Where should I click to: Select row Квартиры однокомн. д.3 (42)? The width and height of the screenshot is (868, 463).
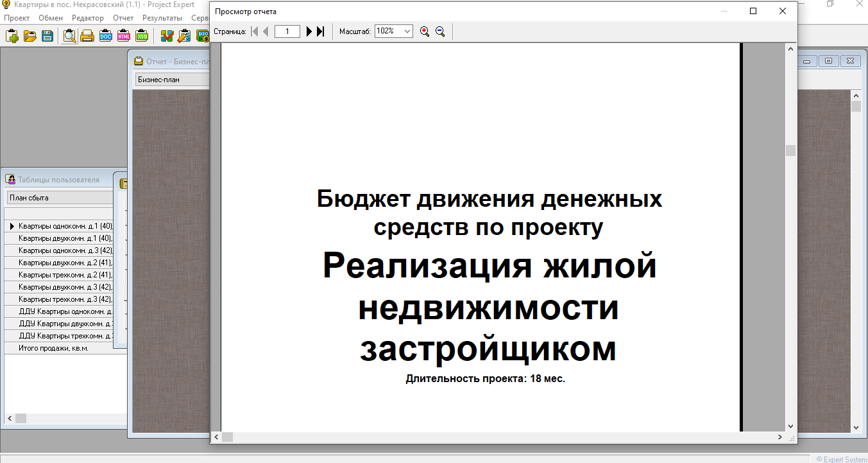pyautogui.click(x=65, y=250)
